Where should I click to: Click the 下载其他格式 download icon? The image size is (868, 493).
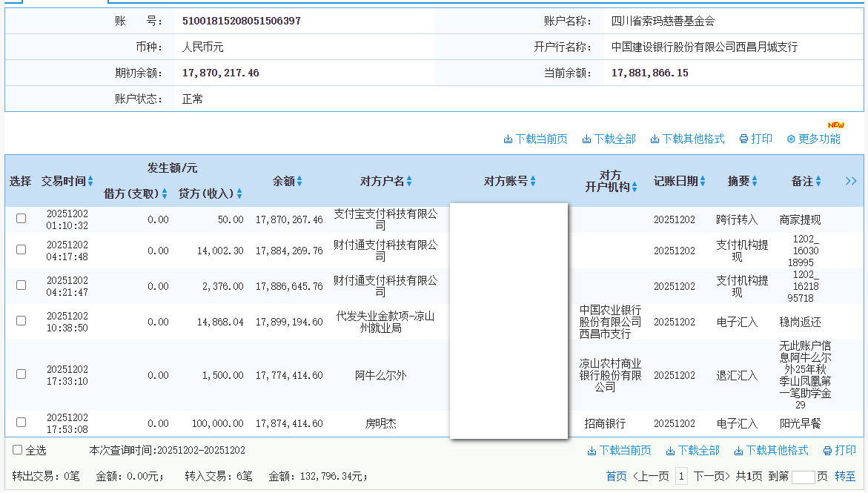pyautogui.click(x=653, y=139)
